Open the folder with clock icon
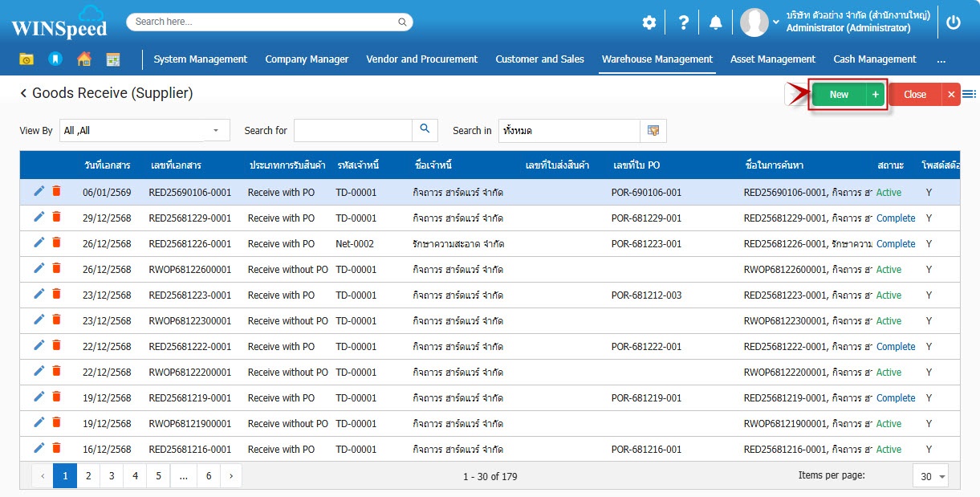The height and width of the screenshot is (497, 980). click(26, 59)
